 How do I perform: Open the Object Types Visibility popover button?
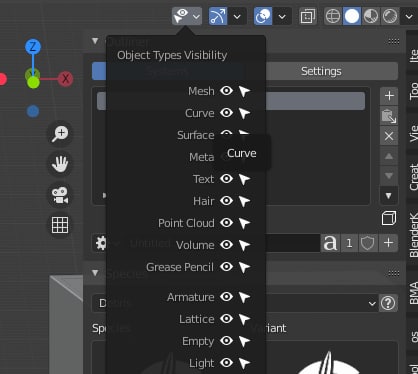pos(187,16)
